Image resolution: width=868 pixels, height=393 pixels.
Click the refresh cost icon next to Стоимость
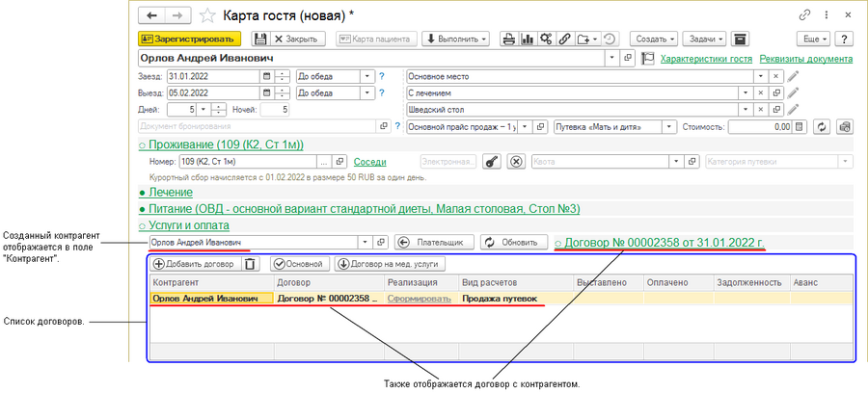pos(822,126)
